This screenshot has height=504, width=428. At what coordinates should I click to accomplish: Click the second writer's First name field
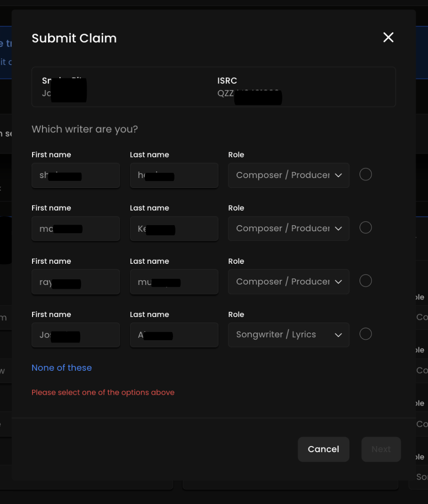point(75,228)
